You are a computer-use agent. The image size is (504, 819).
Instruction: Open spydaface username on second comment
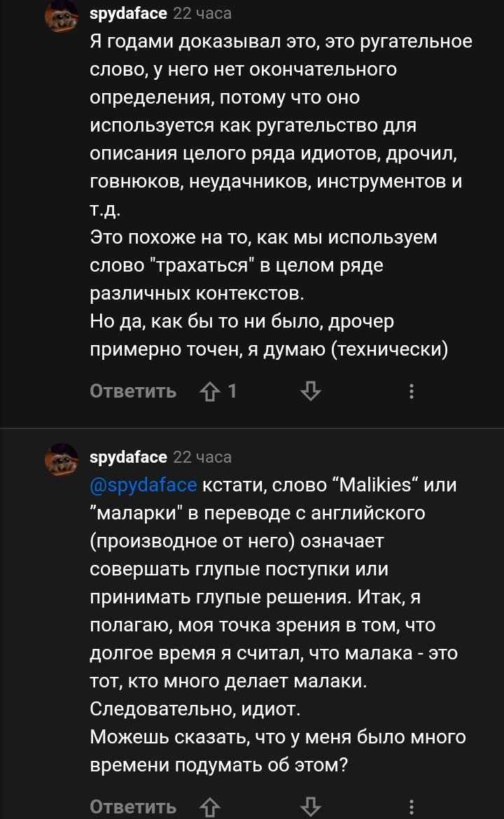[x=128, y=457]
